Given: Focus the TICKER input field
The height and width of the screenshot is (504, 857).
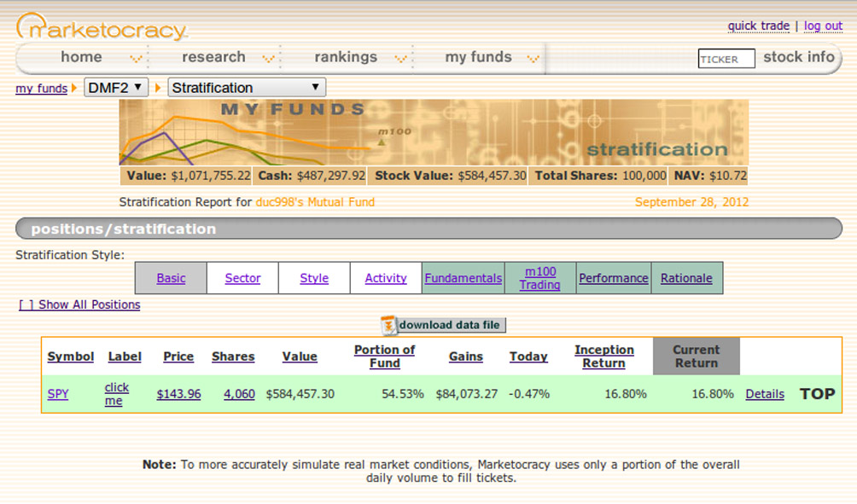Looking at the screenshot, I should tap(726, 59).
